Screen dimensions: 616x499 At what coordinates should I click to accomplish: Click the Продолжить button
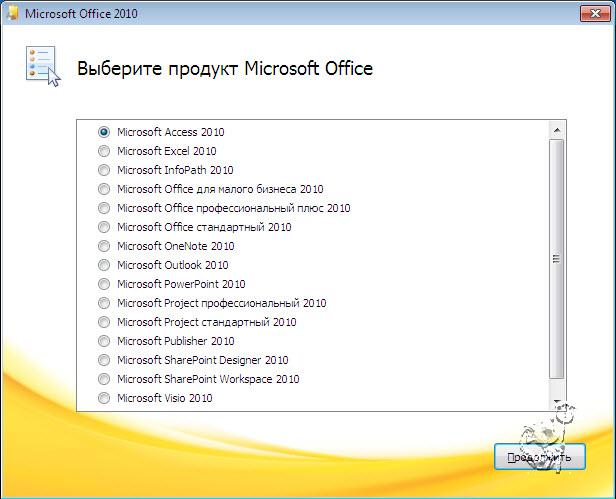[540, 457]
